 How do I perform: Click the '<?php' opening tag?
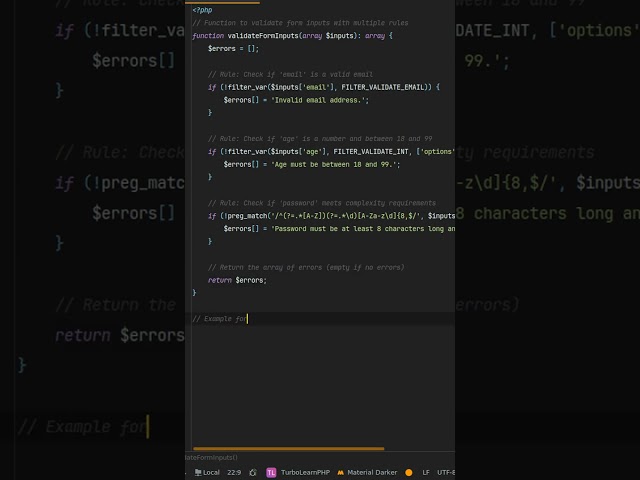(202, 10)
